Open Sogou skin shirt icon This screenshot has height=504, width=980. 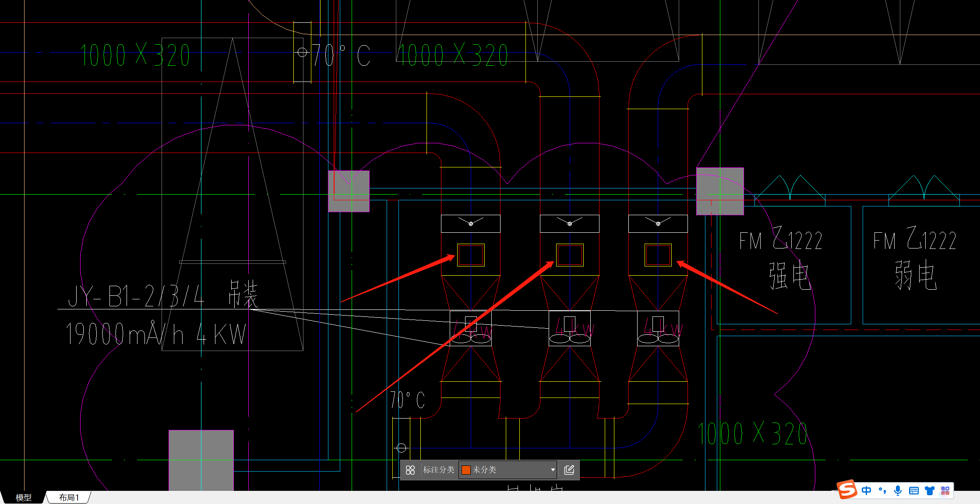click(930, 490)
